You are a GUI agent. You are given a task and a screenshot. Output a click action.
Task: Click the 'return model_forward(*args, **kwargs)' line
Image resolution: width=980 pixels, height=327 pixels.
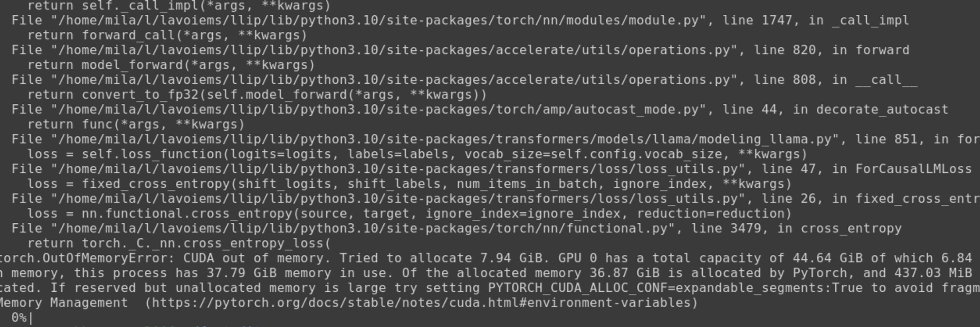click(x=171, y=65)
